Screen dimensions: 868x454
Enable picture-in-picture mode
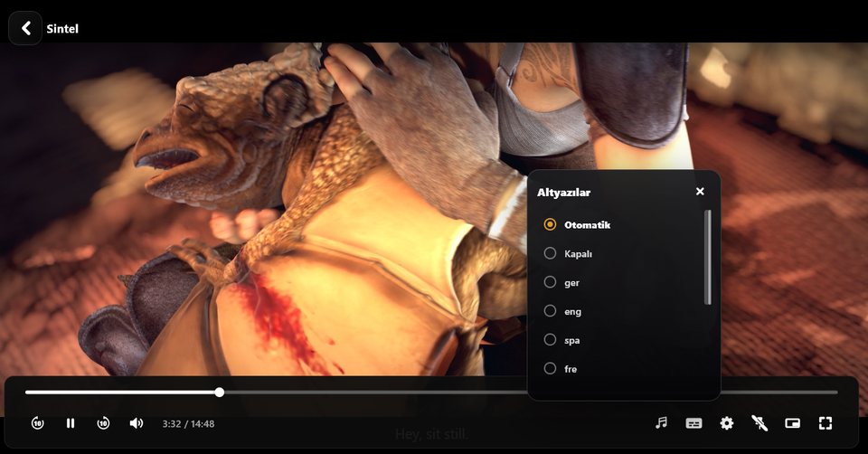click(x=793, y=423)
